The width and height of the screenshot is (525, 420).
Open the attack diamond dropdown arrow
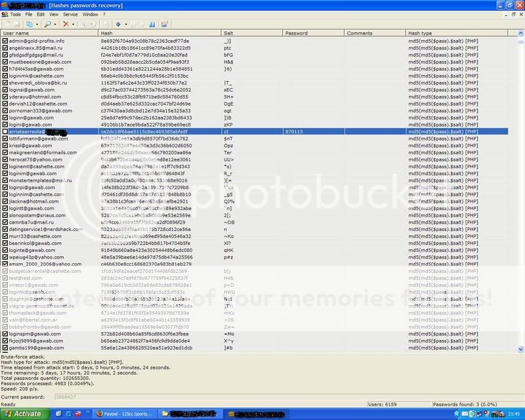tap(126, 24)
